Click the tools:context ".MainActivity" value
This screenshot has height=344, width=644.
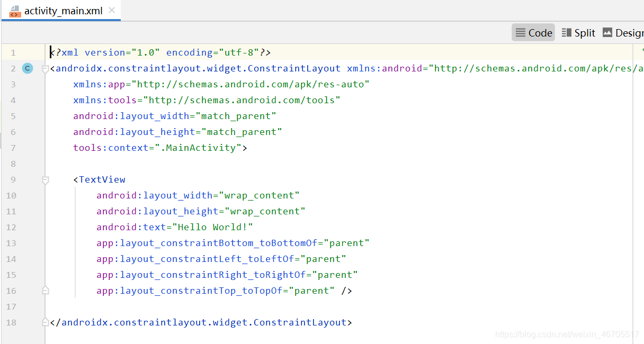198,148
